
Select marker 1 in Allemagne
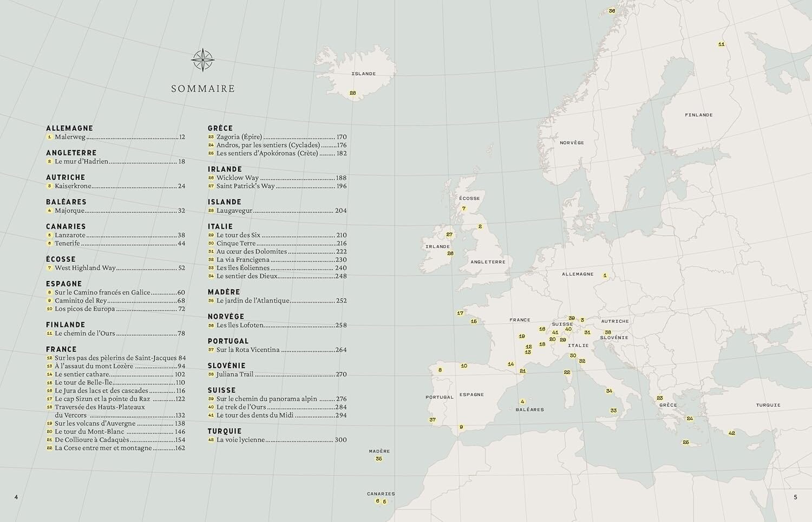click(x=606, y=275)
